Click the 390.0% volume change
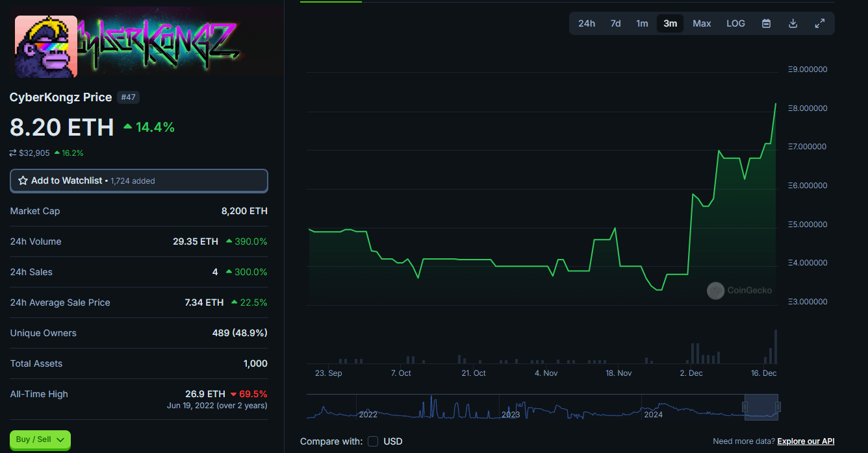This screenshot has height=453, width=868. (x=246, y=241)
